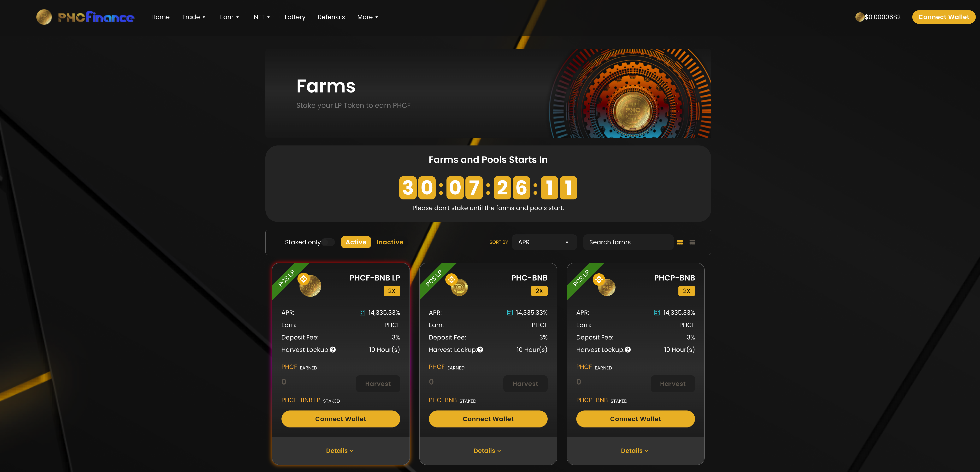The height and width of the screenshot is (472, 980).
Task: Select the Active farms toggle
Action: pyautogui.click(x=356, y=242)
